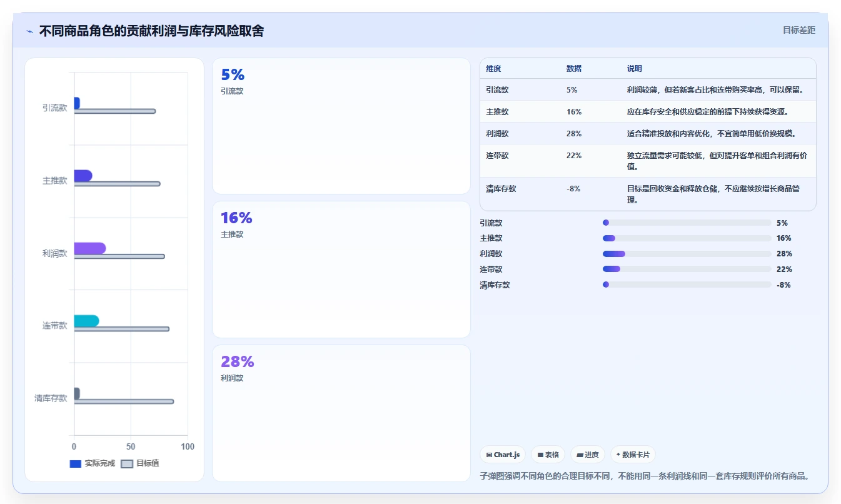
Task: Click the 连带款 label in progress list
Action: (491, 270)
